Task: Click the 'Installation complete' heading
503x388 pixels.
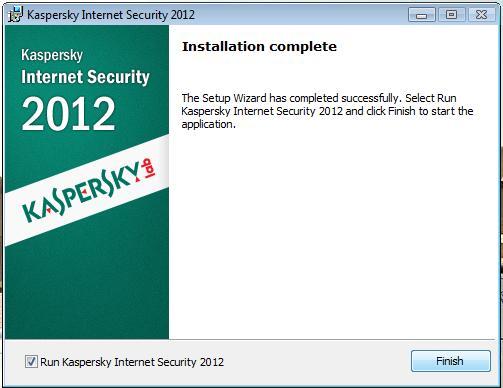Action: click(259, 46)
